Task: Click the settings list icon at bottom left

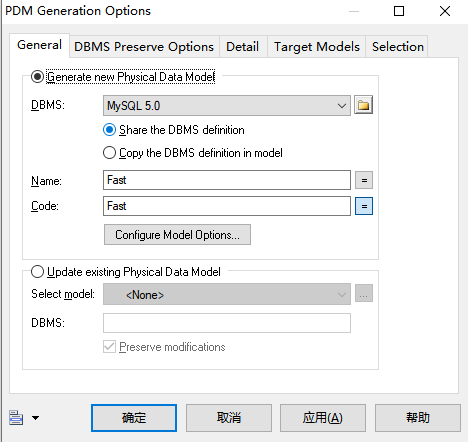Action: [16, 418]
